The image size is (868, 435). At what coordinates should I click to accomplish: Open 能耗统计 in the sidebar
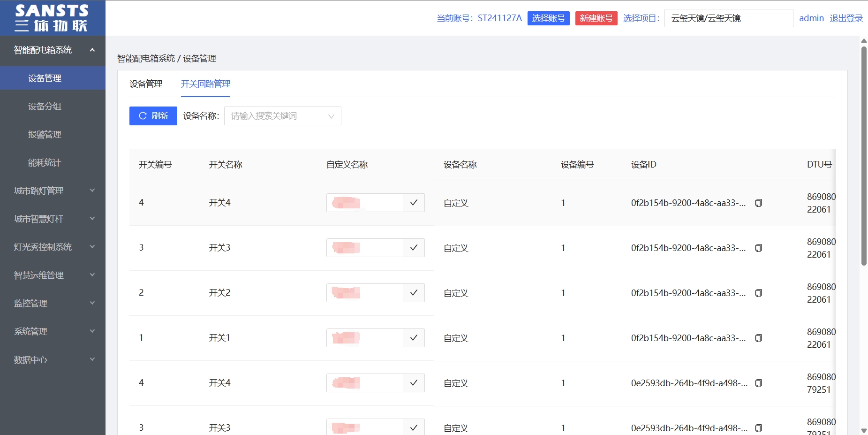tap(53, 162)
